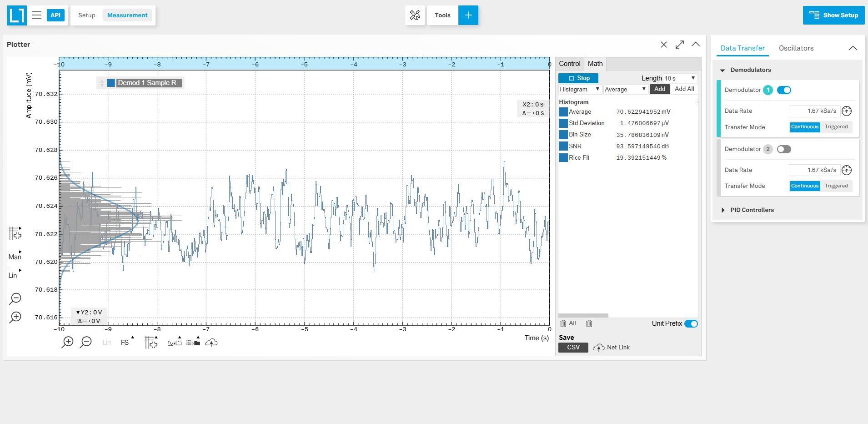
Task: Expand the Plotter panel to fullscreen
Action: point(680,45)
